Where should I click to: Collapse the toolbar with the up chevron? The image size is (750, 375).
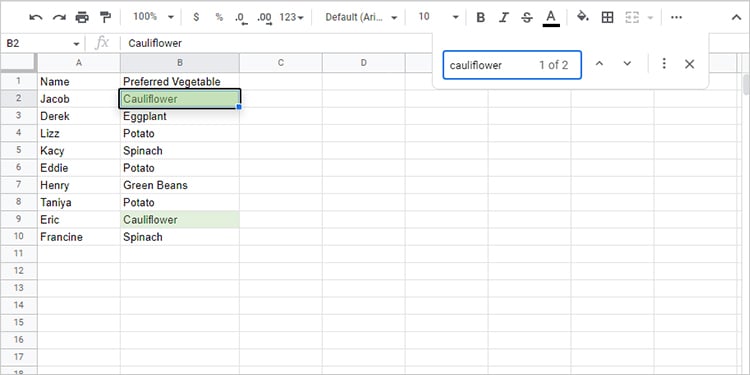736,18
